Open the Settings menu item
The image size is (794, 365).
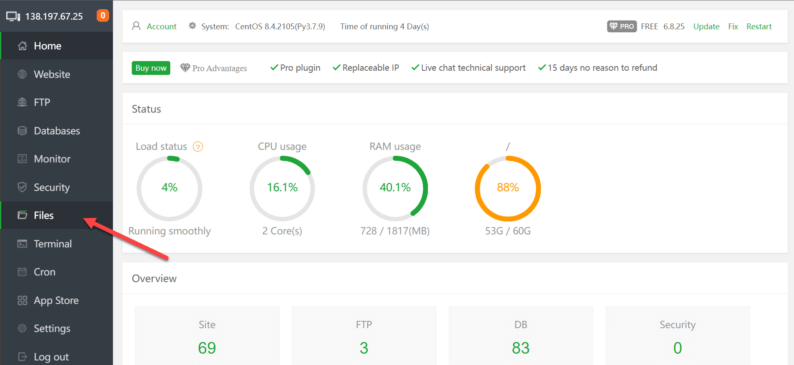[57, 329]
